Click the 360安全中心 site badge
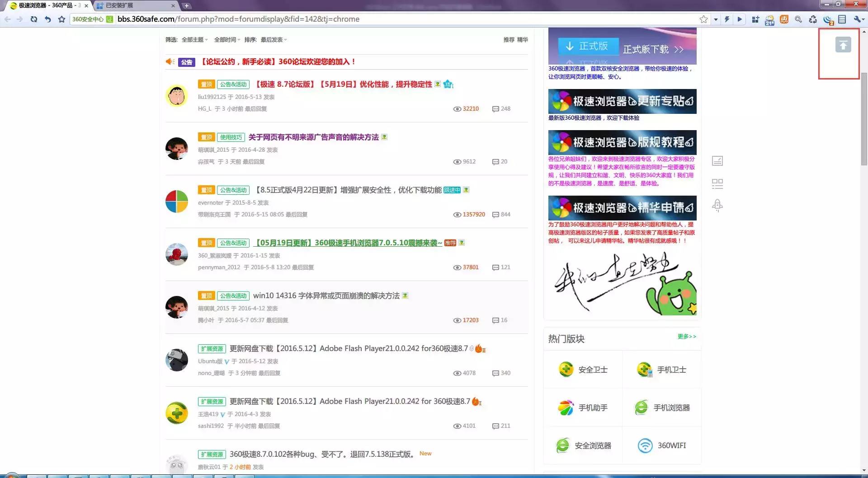The height and width of the screenshot is (478, 868). pos(92,19)
